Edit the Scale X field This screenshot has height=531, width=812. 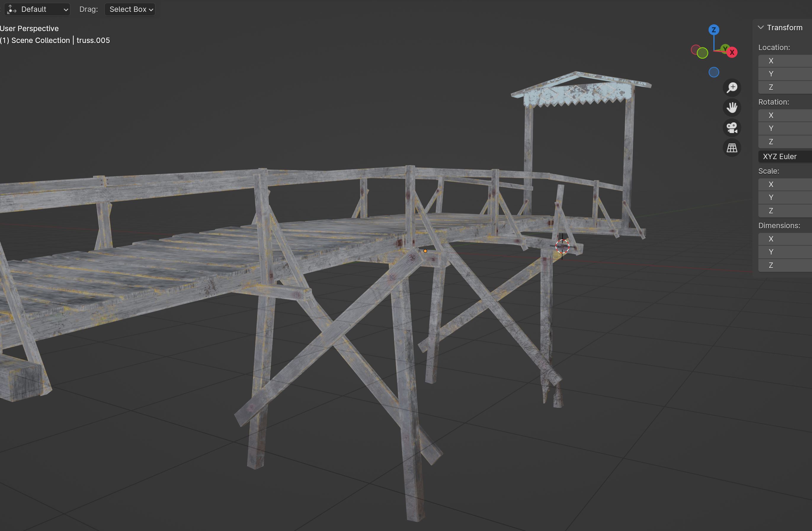[785, 184]
